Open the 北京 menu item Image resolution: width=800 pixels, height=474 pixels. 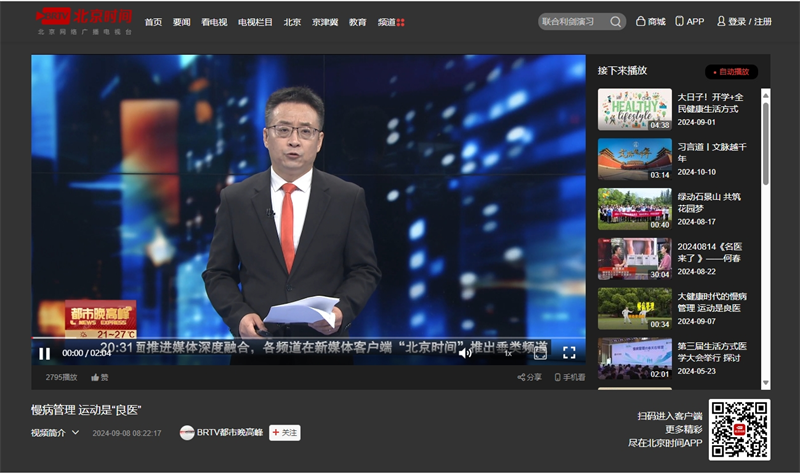pyautogui.click(x=292, y=22)
